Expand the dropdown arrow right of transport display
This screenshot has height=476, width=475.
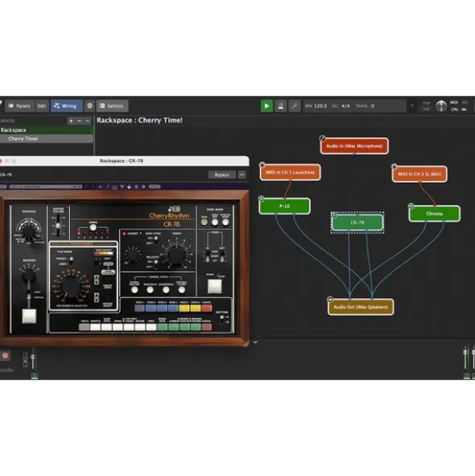click(x=412, y=106)
